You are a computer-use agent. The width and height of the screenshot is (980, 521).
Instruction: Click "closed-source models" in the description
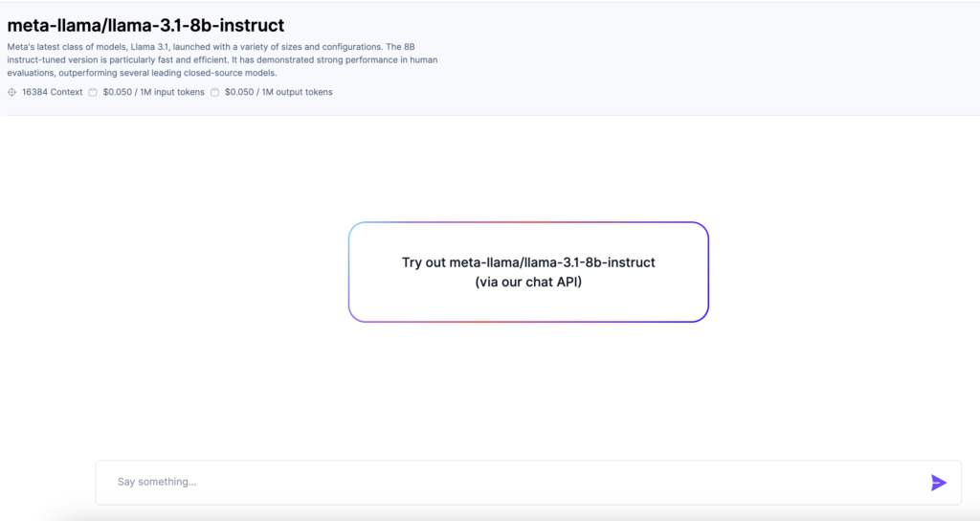pos(230,73)
